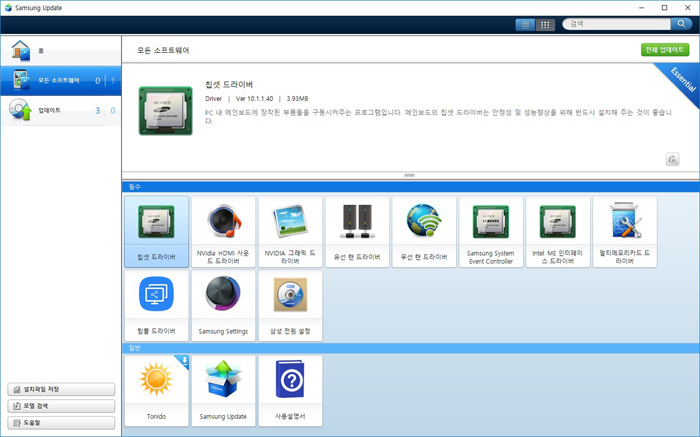Open the 모든 소프트웨어 sidebar item
The width and height of the screenshot is (700, 437).
click(x=61, y=80)
